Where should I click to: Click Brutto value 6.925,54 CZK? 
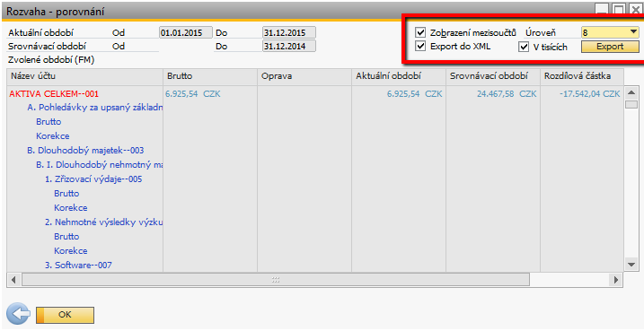193,94
